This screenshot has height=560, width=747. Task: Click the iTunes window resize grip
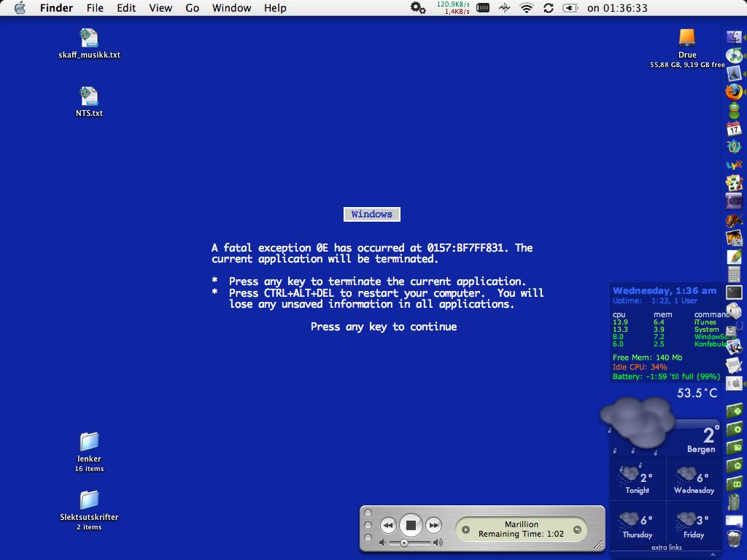click(598, 545)
